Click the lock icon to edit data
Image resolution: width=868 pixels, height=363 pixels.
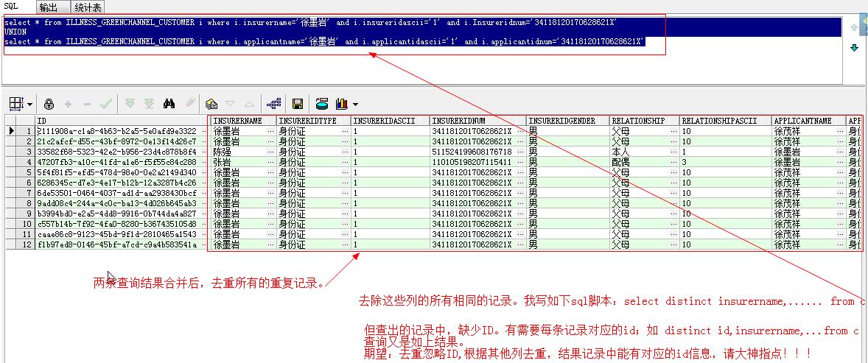[x=49, y=104]
